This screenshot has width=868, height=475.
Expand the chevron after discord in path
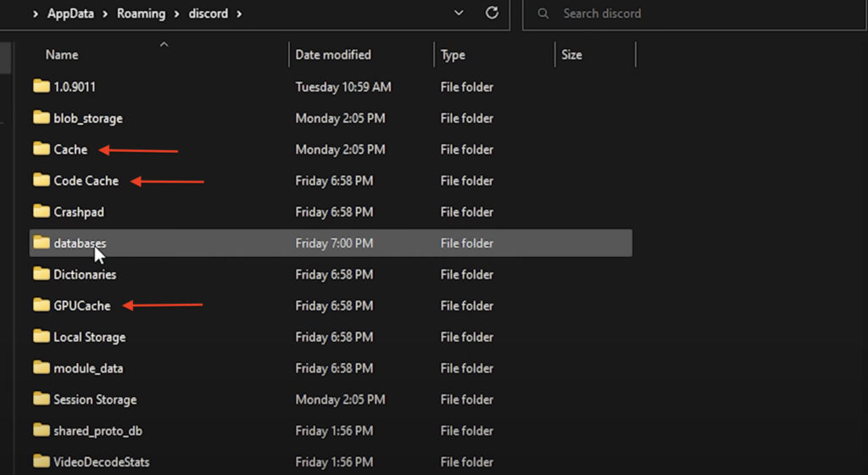tap(239, 14)
